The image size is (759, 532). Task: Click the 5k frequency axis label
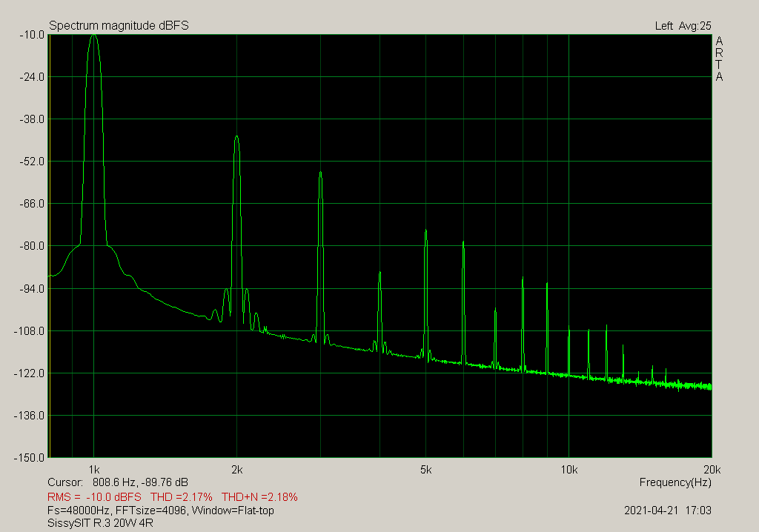[425, 470]
